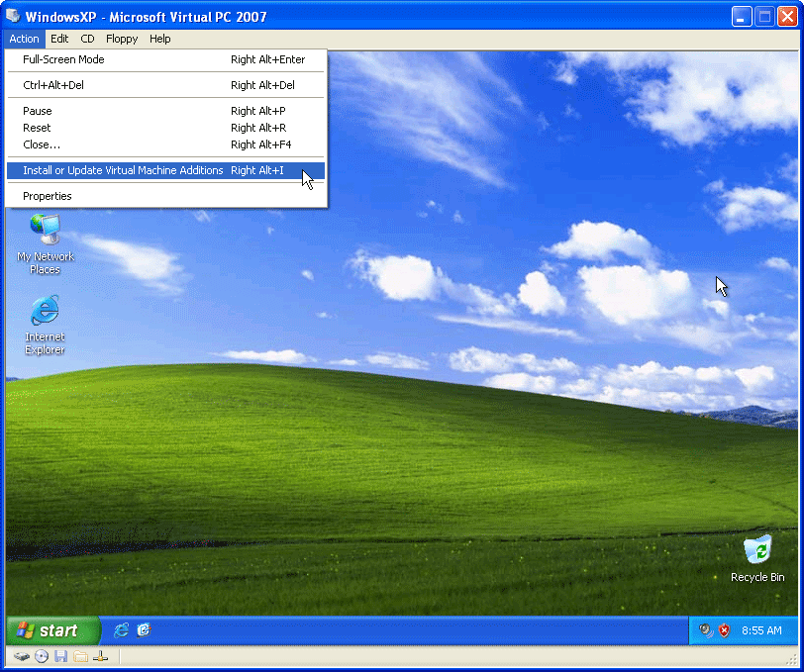This screenshot has height=672, width=804.
Task: Select the Recycle Bin desktop icon
Action: tap(757, 559)
